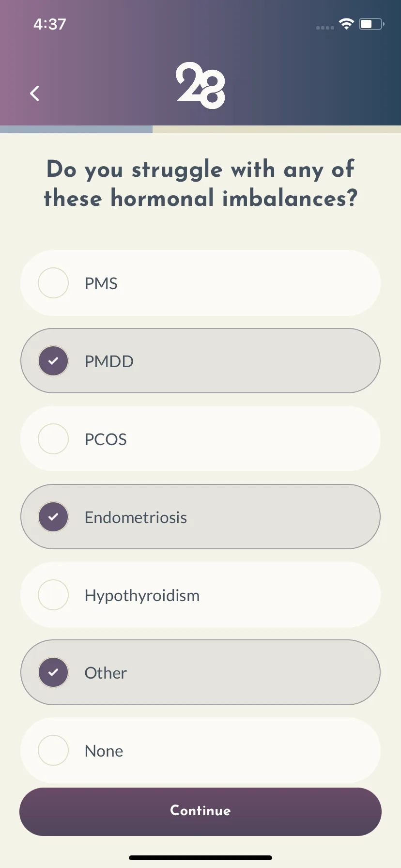Uncheck the Endometriosis checkmark circle
Screen dimensions: 401x868
point(53,517)
